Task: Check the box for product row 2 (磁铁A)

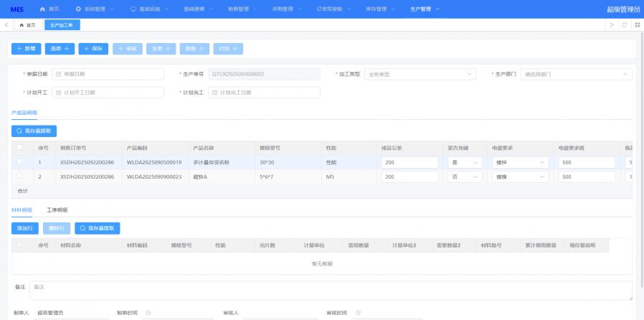Action: 19,177
